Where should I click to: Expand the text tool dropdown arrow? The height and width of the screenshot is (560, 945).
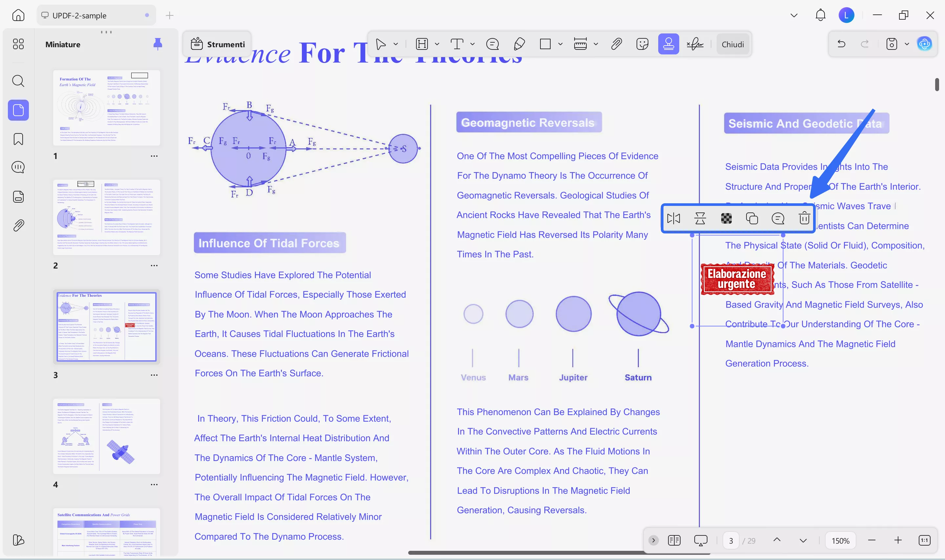tap(472, 44)
